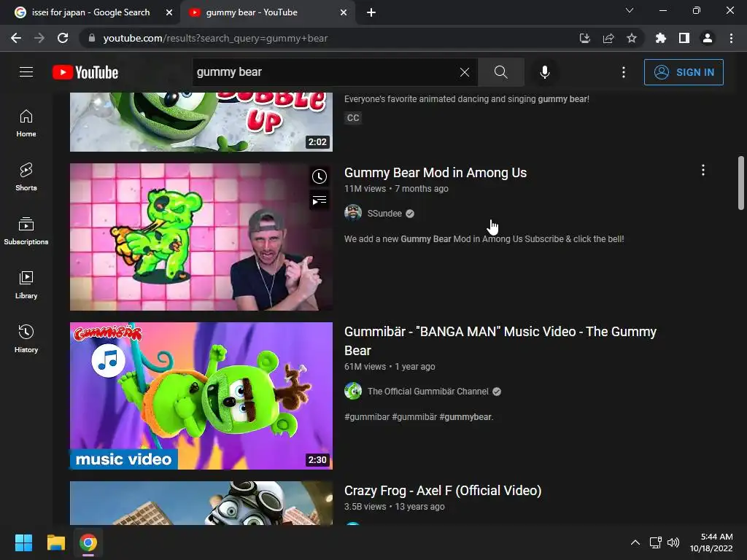Viewport: 747px width, 560px height.
Task: Reload the current page
Action: [x=63, y=38]
